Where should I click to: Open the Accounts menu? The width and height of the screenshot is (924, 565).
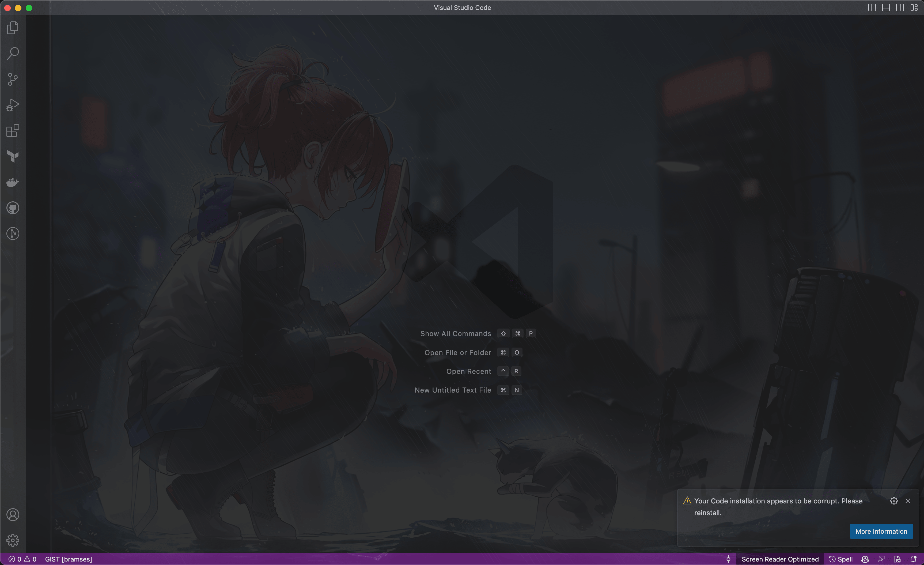click(13, 515)
